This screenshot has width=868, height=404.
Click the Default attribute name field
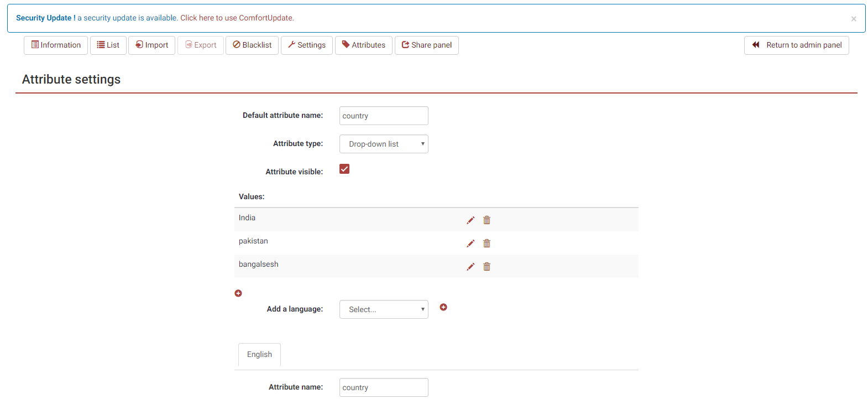pyautogui.click(x=384, y=116)
